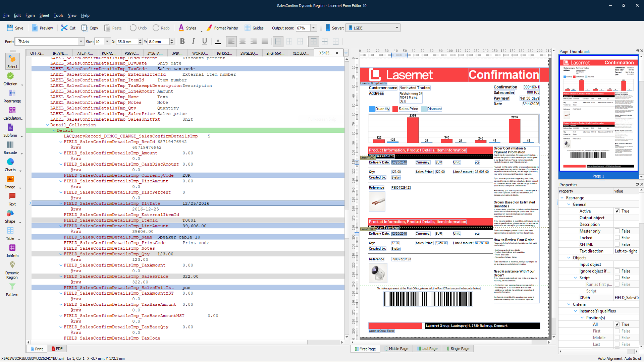Close the X54J5 document tab
Image resolution: width=644 pixels, height=362 pixels.
pos(337,53)
